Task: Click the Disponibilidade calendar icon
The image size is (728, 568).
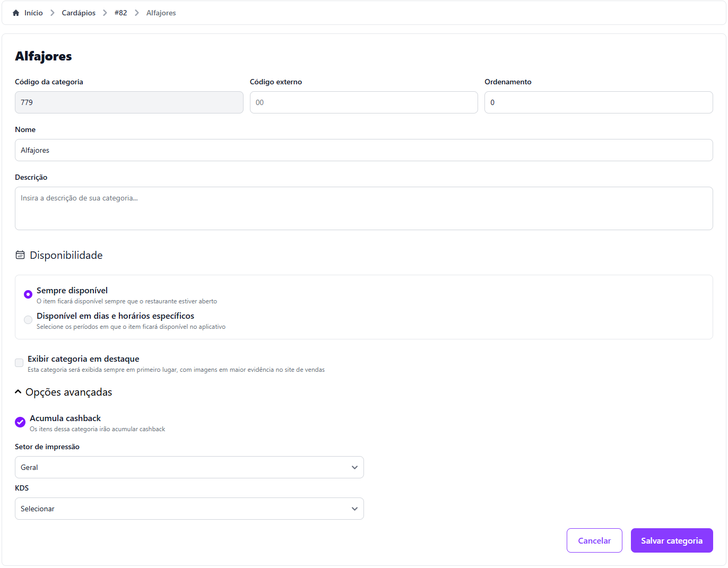Action: [x=20, y=255]
